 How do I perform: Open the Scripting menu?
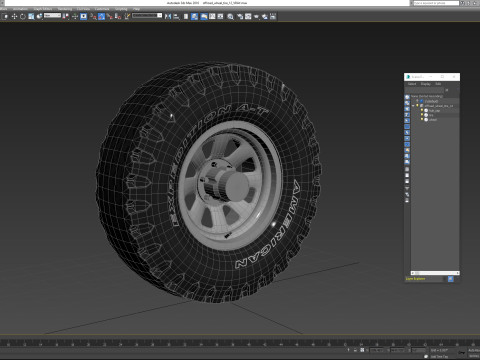pos(121,9)
